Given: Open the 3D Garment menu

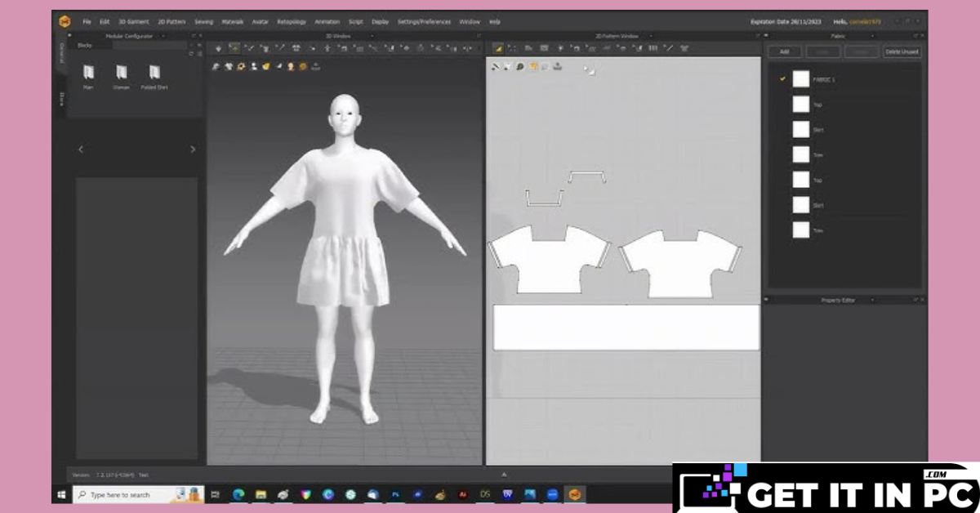Looking at the screenshot, I should pos(133,21).
